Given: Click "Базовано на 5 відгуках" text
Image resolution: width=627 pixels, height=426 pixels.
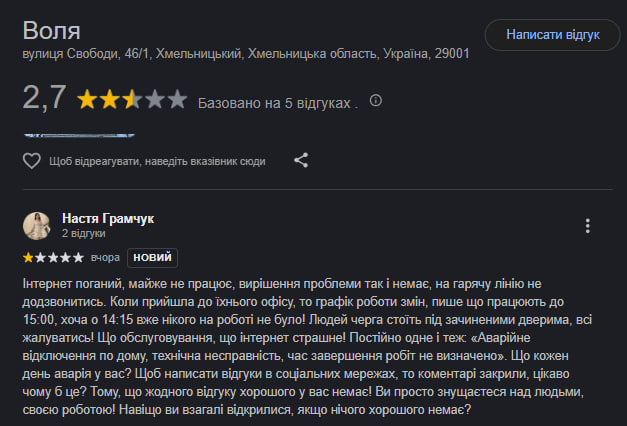Looking at the screenshot, I should pyautogui.click(x=276, y=103).
